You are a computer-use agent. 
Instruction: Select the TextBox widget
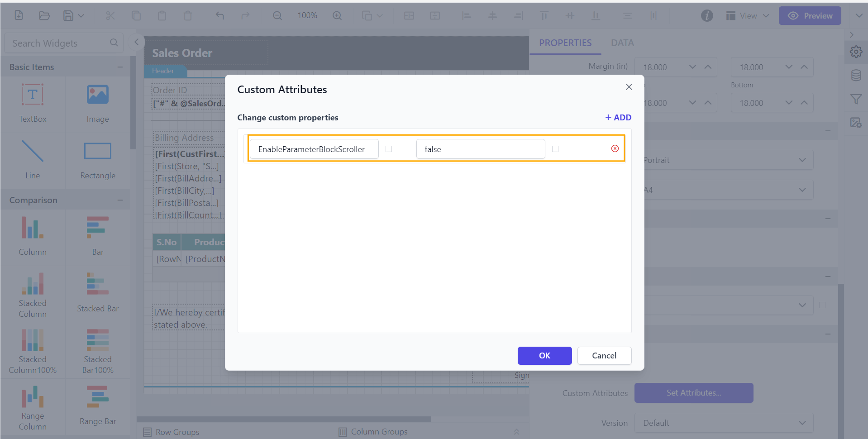point(32,104)
